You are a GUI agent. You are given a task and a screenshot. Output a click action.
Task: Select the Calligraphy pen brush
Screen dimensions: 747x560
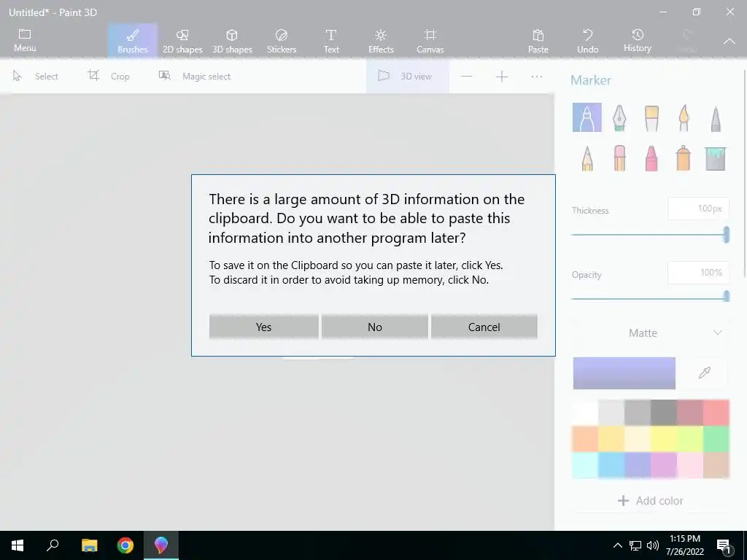tap(619, 117)
